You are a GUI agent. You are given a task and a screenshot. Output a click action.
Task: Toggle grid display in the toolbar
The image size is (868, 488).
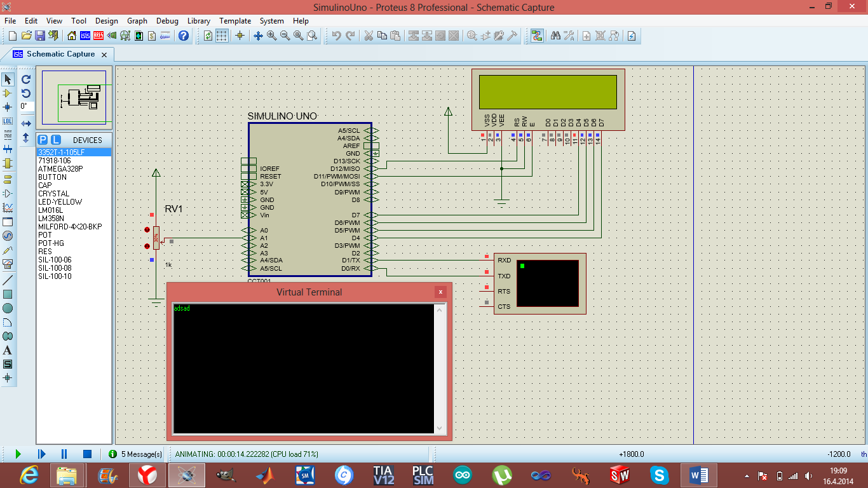pos(222,36)
